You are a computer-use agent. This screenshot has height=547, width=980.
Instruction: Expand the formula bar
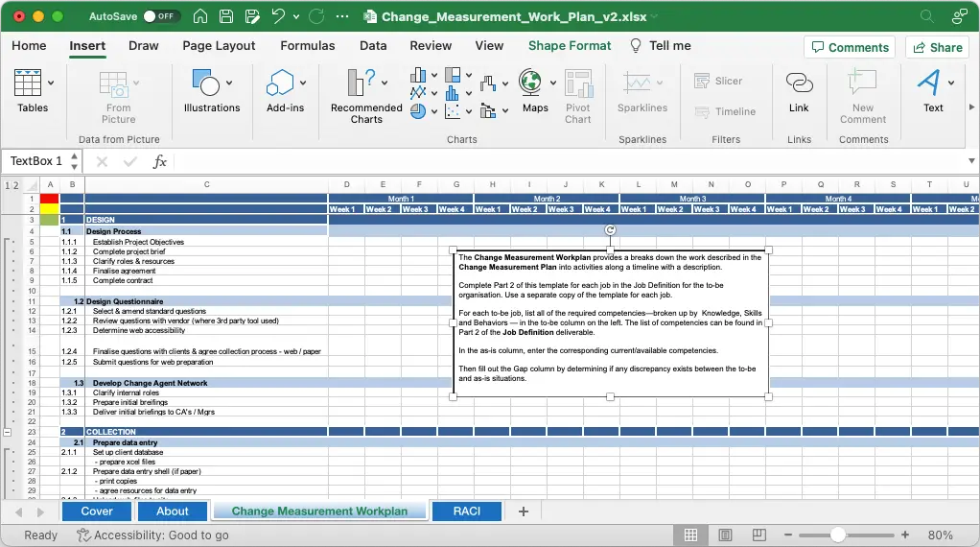pyautogui.click(x=971, y=161)
